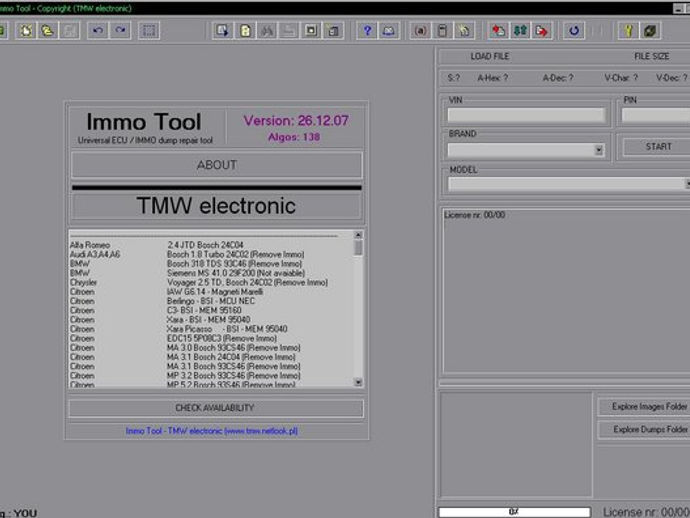This screenshot has height=518, width=690.
Task: Click the A-Hex: ? value
Action: click(492, 78)
